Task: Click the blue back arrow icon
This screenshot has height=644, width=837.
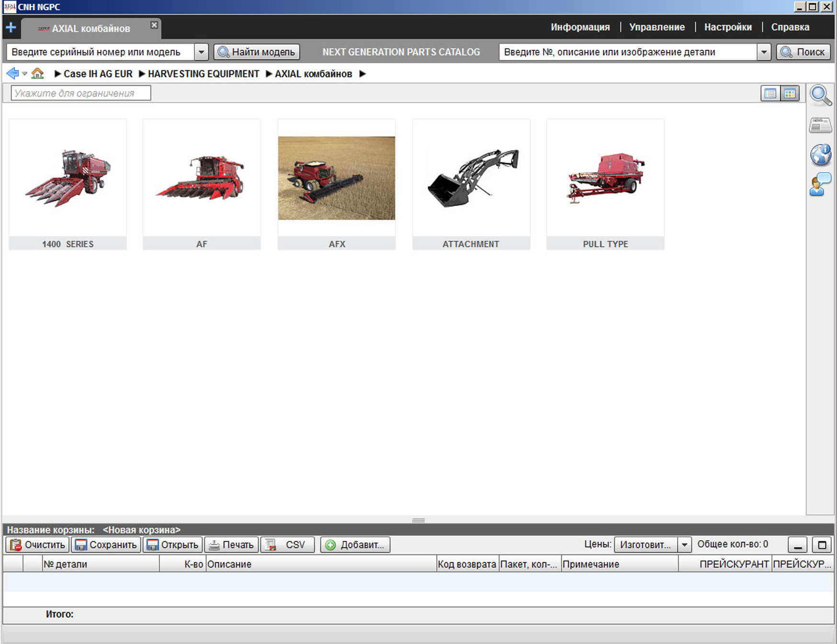Action: click(12, 74)
